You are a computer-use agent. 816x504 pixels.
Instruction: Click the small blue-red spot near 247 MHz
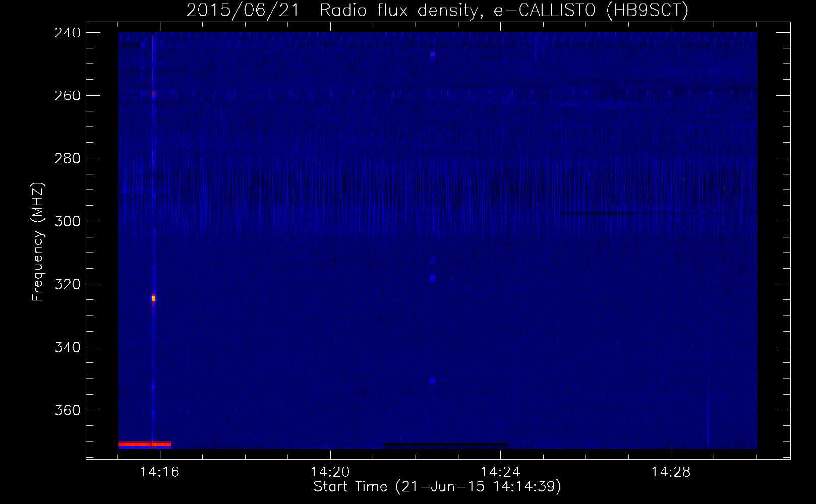pyautogui.click(x=433, y=55)
